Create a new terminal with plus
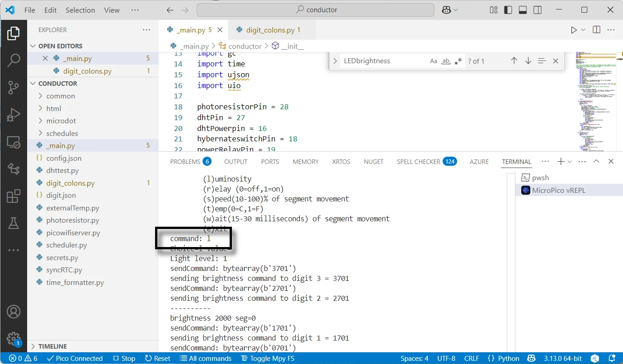Viewport: 623px width, 364px height. 561,161
